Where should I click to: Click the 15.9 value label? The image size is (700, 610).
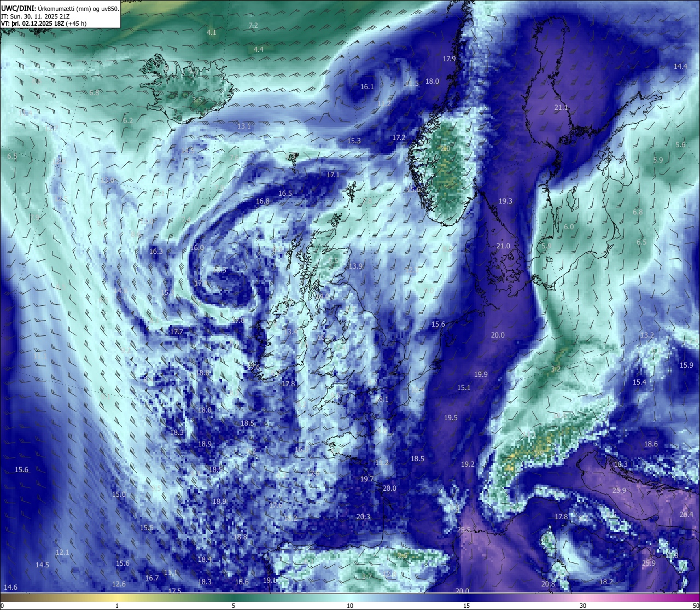coord(686,365)
